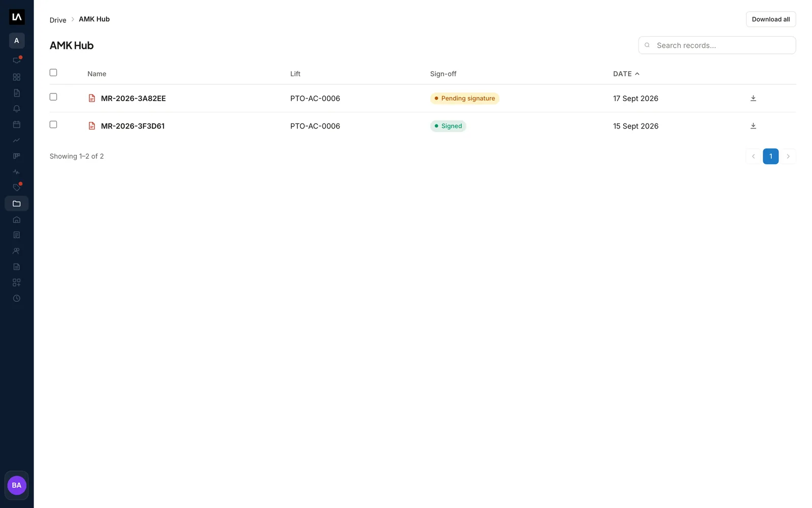
Task: Download the MR-2026-3F3D61 record
Action: click(753, 125)
